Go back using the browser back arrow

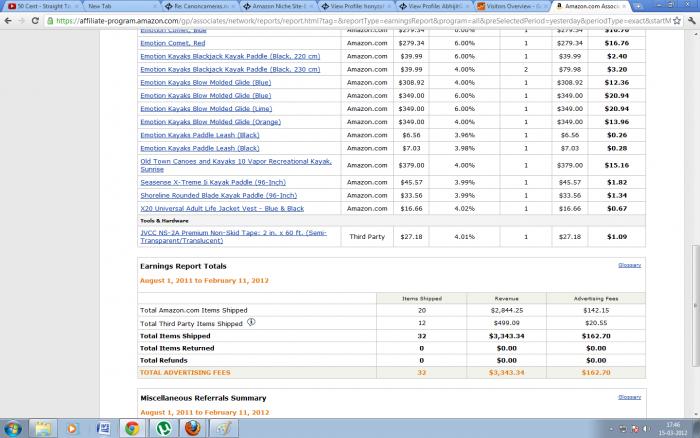tap(8, 21)
